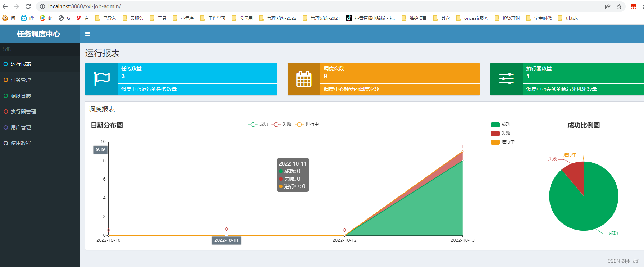
Task: Open 用户管理 in sidebar
Action: [x=40, y=127]
